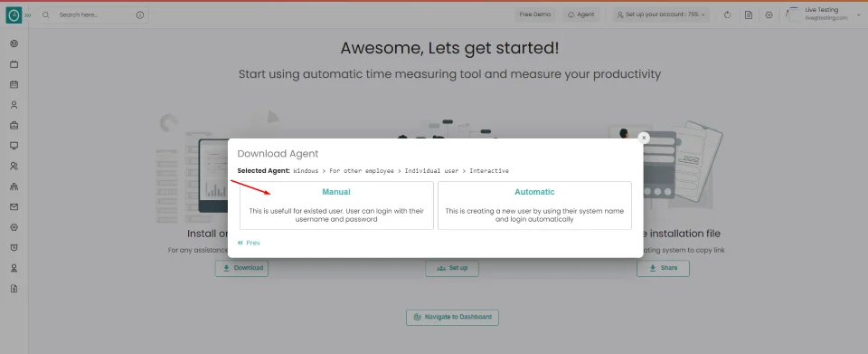The height and width of the screenshot is (354, 868).
Task: Open the Free Demo button
Action: pyautogui.click(x=534, y=14)
